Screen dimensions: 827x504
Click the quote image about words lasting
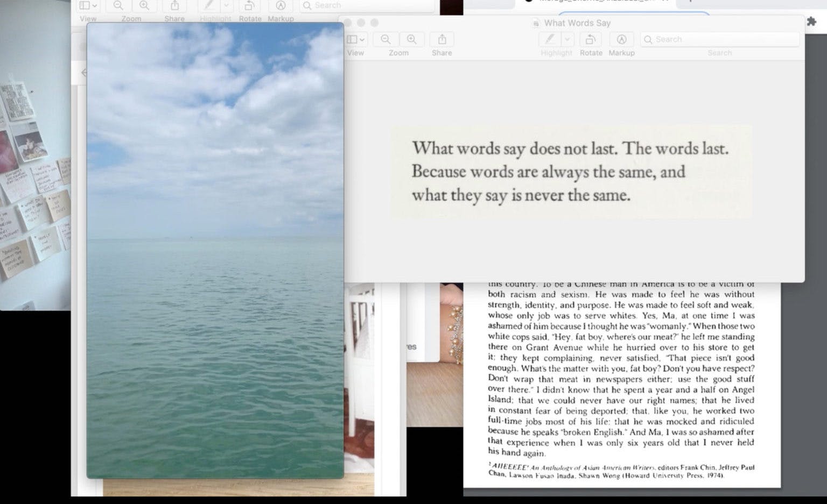571,172
